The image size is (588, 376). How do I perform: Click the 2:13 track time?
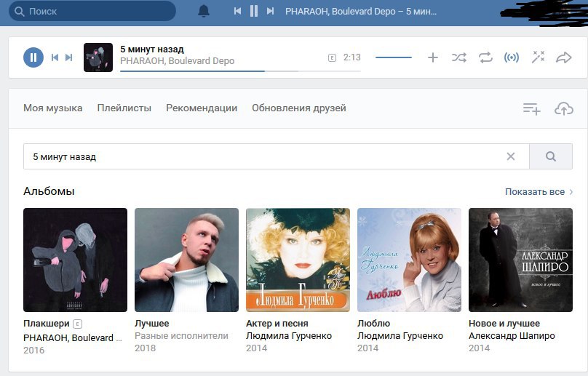[351, 57]
